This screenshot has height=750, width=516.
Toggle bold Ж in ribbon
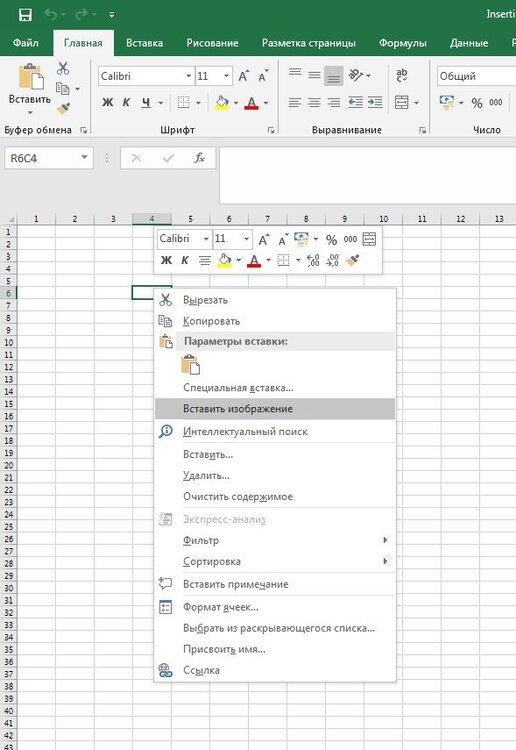click(108, 102)
